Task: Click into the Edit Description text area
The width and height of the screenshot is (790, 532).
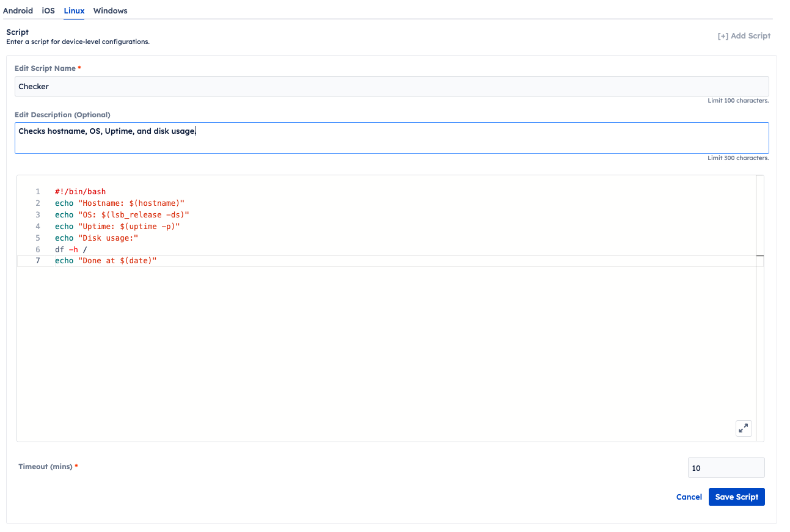Action: click(x=392, y=138)
